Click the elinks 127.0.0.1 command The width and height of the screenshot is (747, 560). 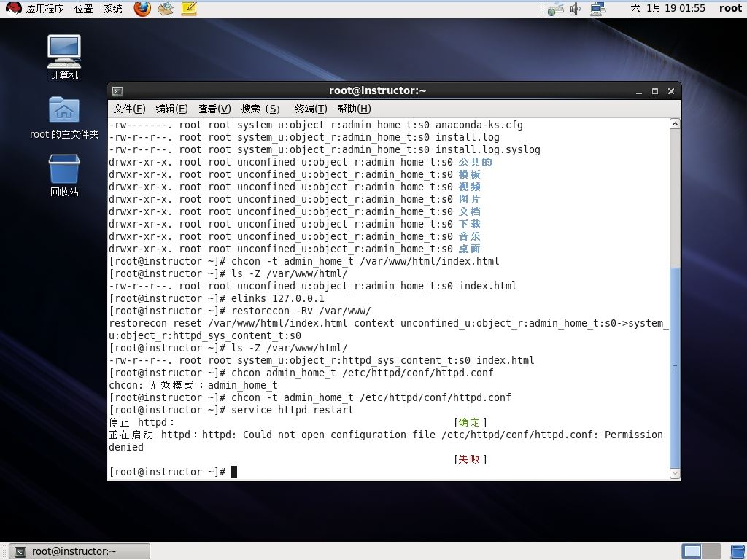point(278,298)
